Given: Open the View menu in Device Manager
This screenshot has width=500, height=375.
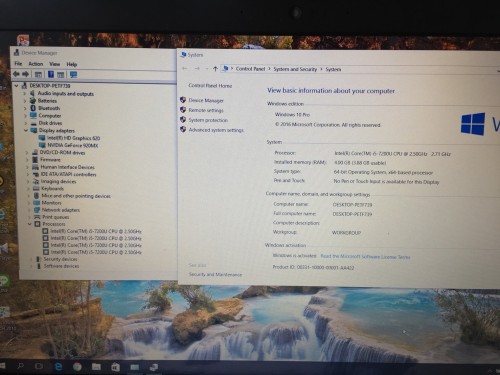Looking at the screenshot, I should click(x=55, y=64).
